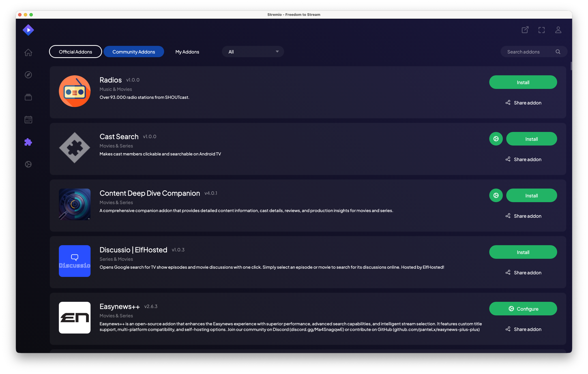Screen dimensions: 588x374
Task: Select the Discover compass icon in sidebar
Action: click(x=28, y=75)
